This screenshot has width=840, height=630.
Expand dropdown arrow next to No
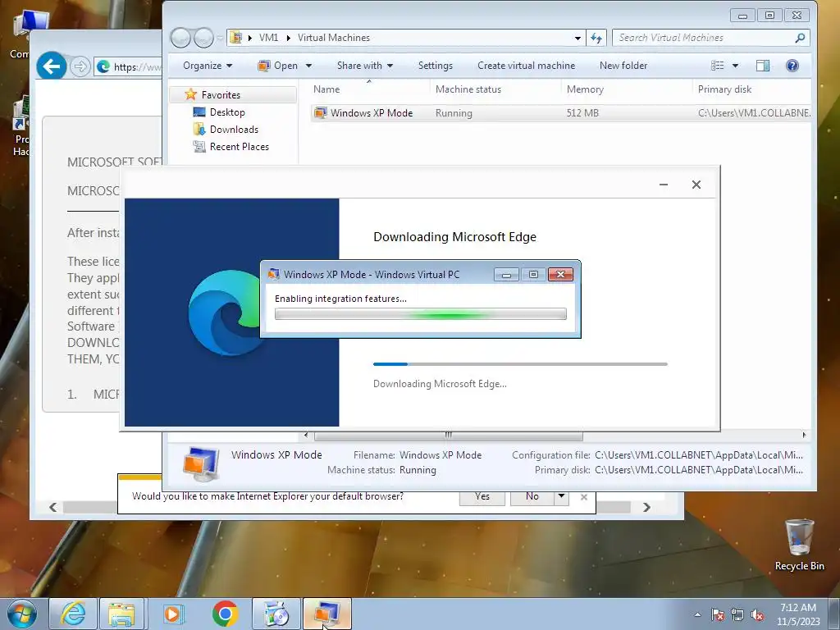561,496
